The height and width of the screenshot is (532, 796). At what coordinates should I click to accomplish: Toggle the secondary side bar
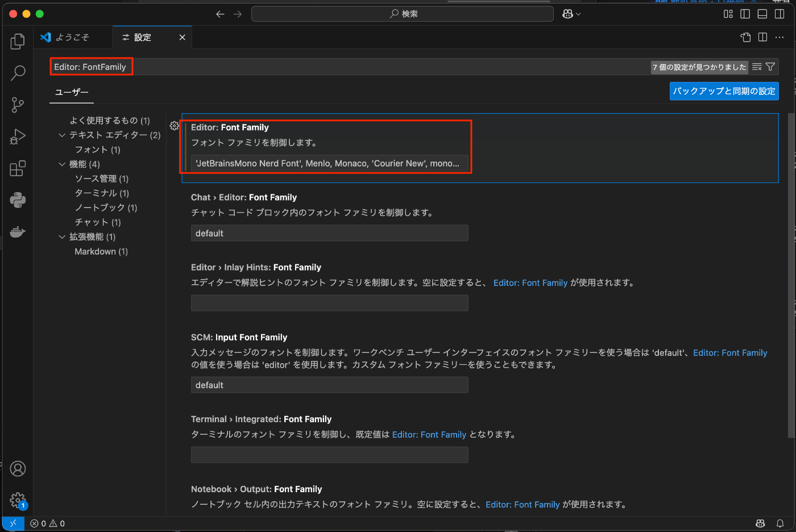tap(780, 14)
